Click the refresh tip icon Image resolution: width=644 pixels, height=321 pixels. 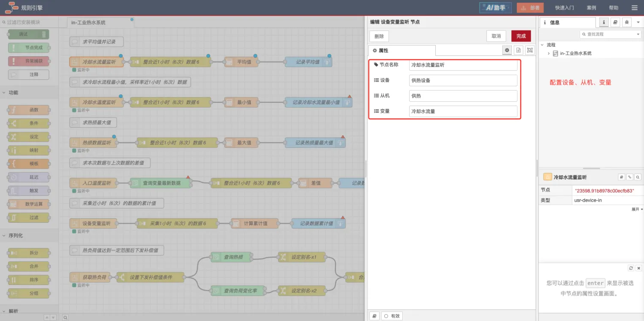(x=631, y=268)
